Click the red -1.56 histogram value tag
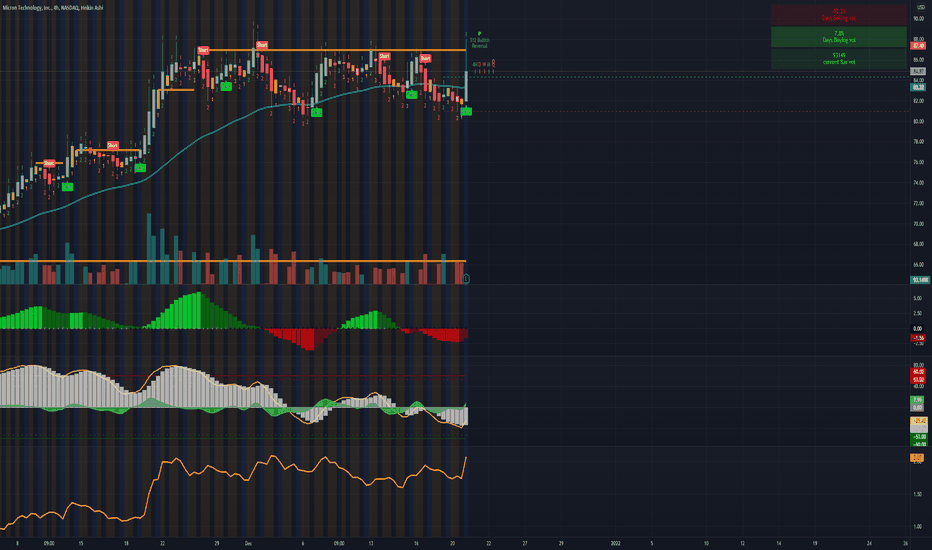 918,338
